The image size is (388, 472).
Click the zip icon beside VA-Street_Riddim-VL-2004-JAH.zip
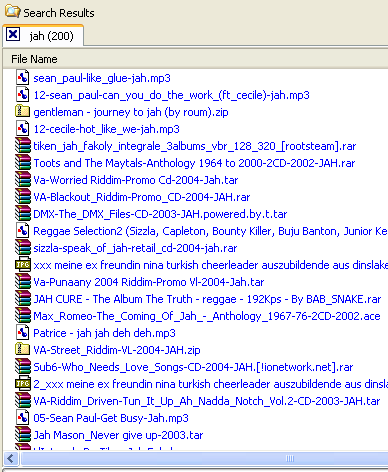(22, 350)
